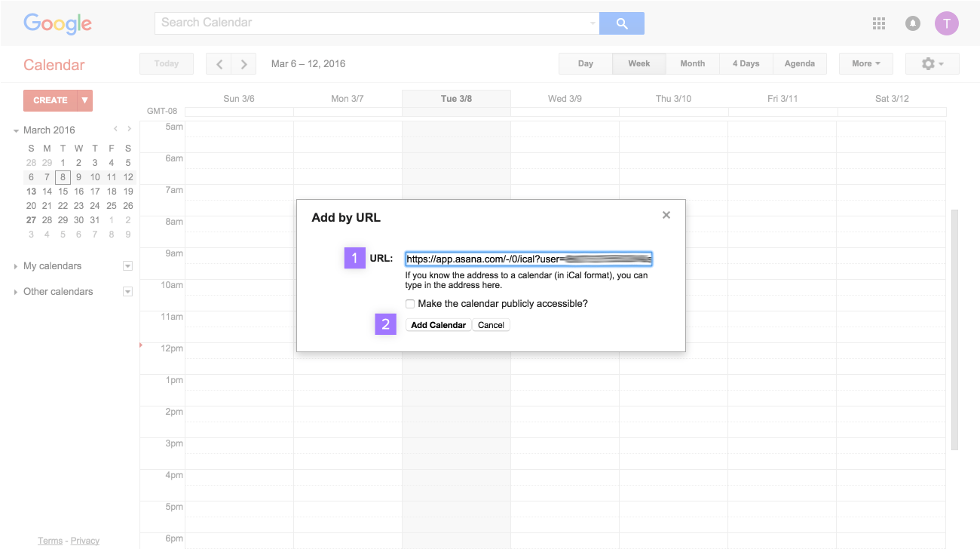Image resolution: width=980 pixels, height=549 pixels.
Task: Cancel the Add by URL dialog
Action: click(x=491, y=325)
